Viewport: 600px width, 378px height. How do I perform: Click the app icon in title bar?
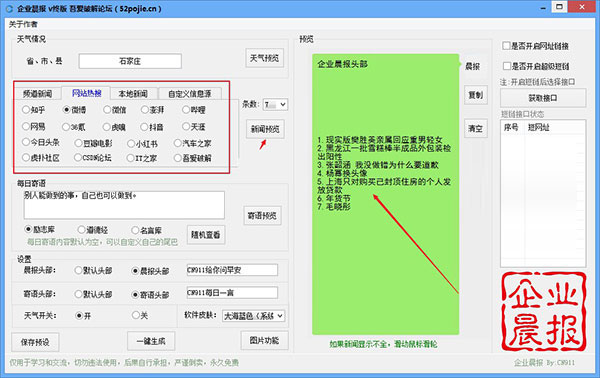9,8
